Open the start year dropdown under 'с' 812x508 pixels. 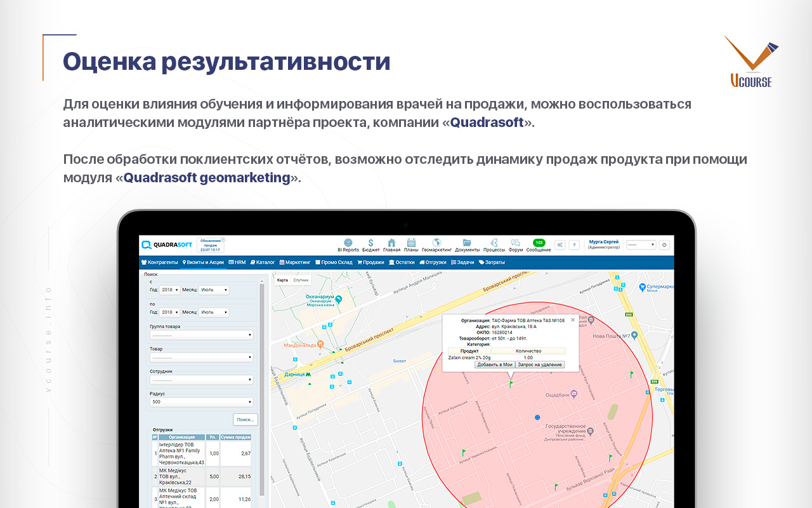click(169, 290)
